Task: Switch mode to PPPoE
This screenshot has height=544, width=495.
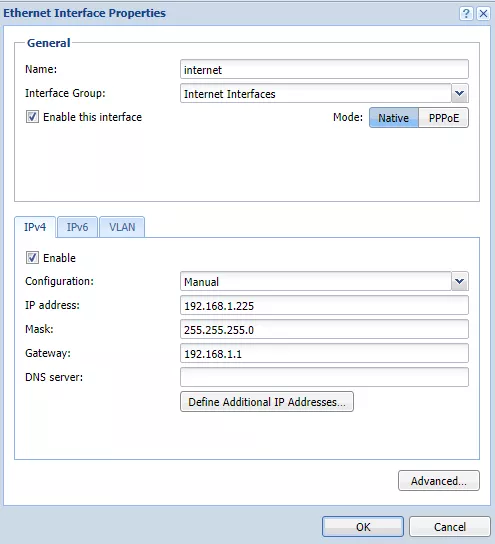Action: coord(444,118)
